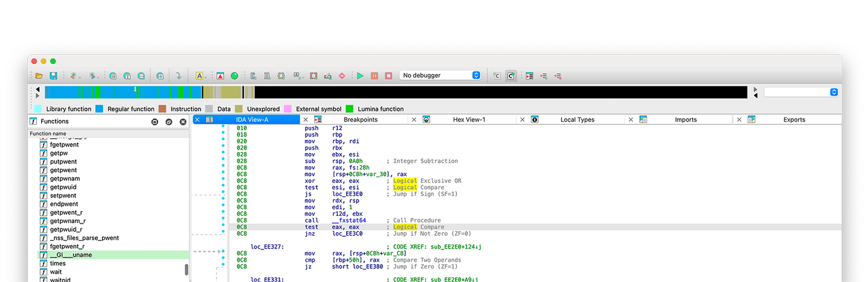
Task: Click the navigation band left arrow
Action: coord(38,89)
